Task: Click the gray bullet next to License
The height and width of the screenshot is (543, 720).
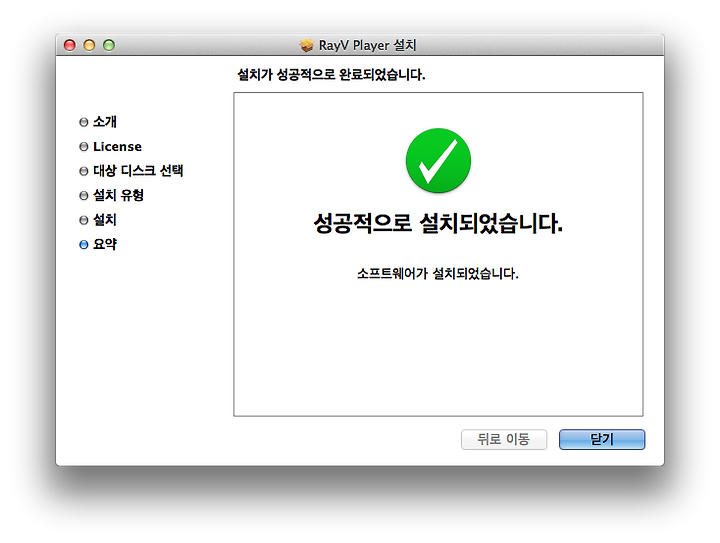Action: coord(84,146)
